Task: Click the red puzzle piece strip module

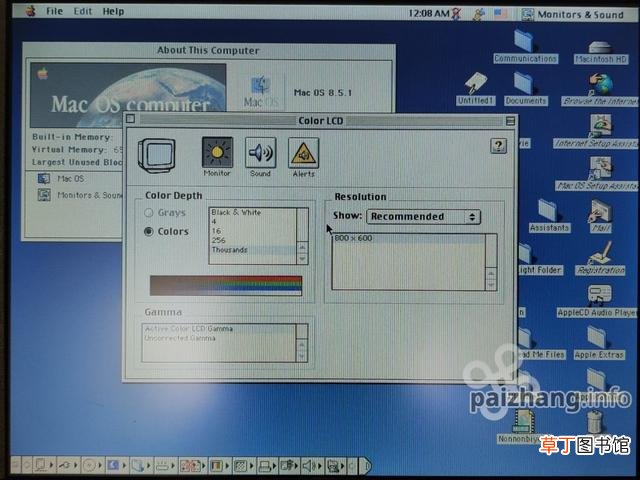Action: [191, 465]
